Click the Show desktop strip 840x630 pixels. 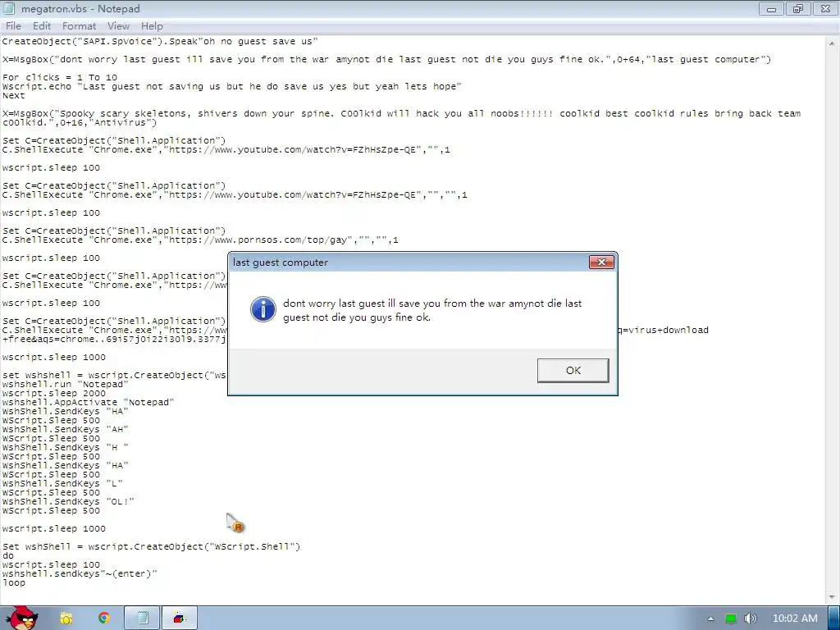834,619
